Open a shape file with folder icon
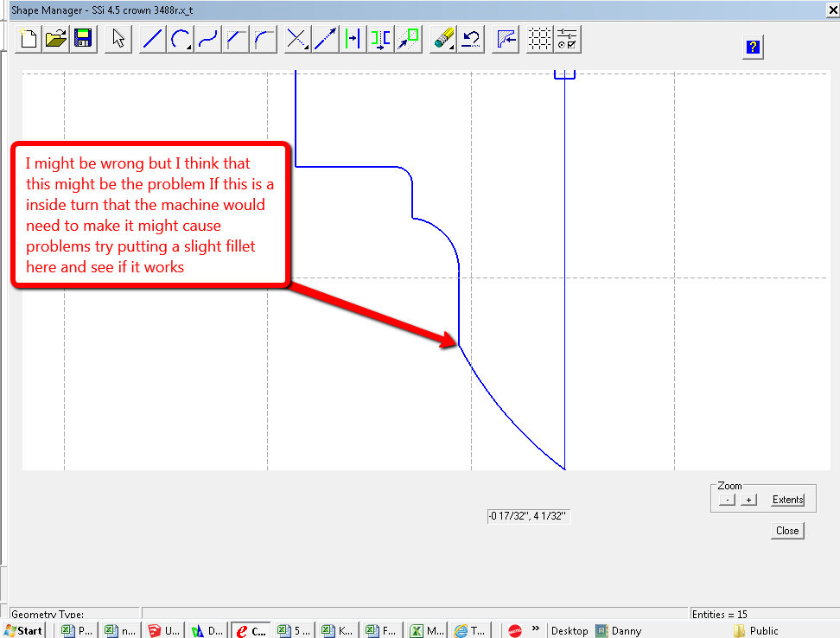The height and width of the screenshot is (638, 840). pyautogui.click(x=56, y=39)
